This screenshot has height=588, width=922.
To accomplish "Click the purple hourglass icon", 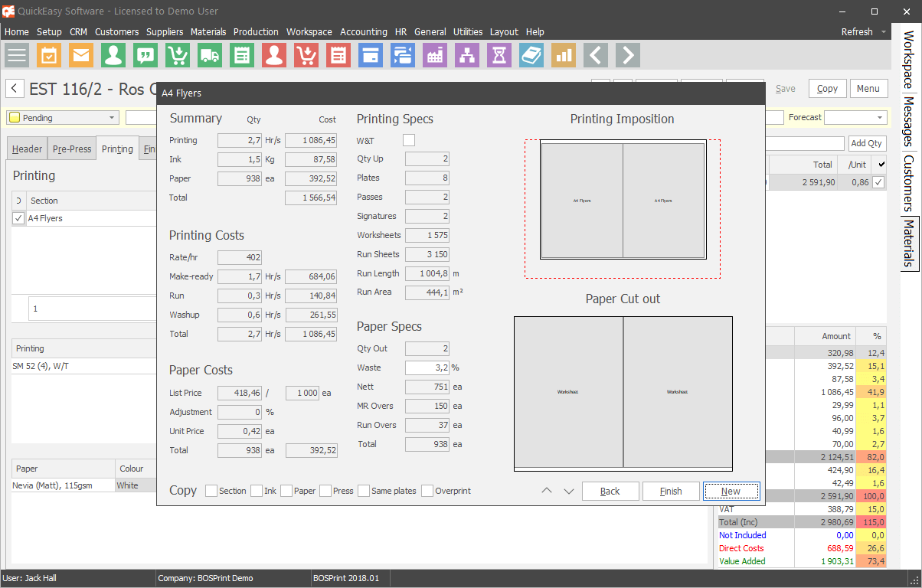I will [499, 55].
